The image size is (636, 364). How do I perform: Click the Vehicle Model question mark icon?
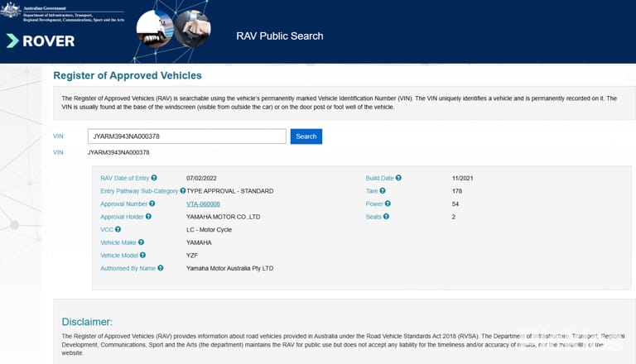(x=142, y=256)
